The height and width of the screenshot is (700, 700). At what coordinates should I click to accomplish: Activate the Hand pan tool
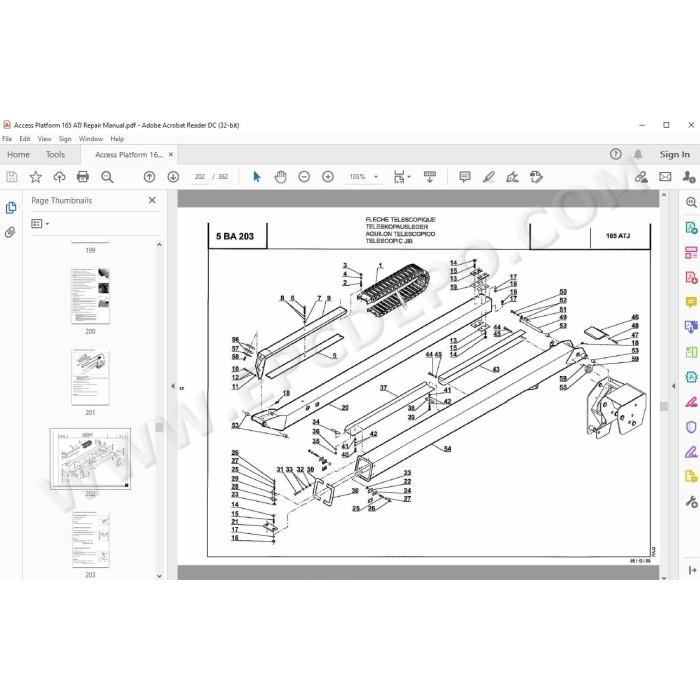[280, 177]
